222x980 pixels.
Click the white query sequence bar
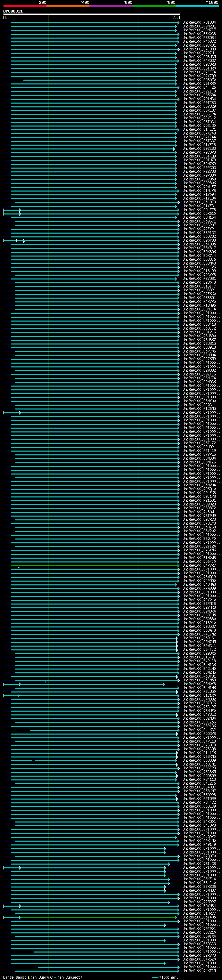92,15
